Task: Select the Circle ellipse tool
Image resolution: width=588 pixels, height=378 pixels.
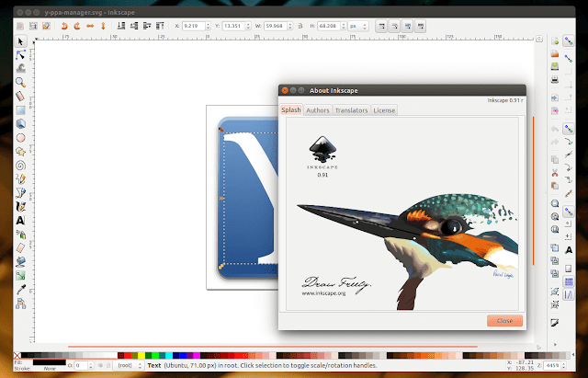Action: [x=20, y=138]
